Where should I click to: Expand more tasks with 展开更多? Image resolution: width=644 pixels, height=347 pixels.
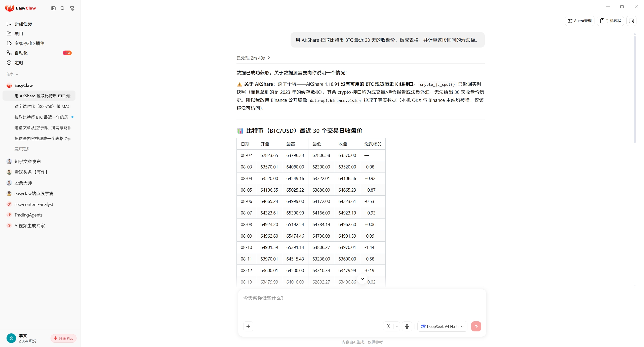pyautogui.click(x=22, y=149)
